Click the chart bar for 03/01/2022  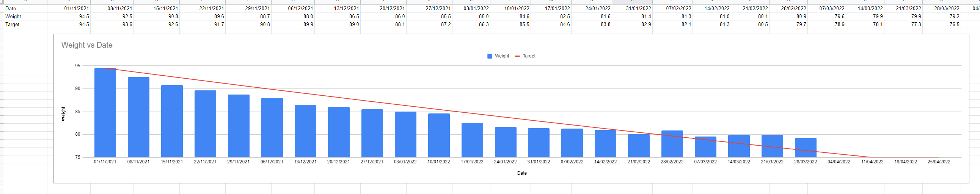coord(405,135)
